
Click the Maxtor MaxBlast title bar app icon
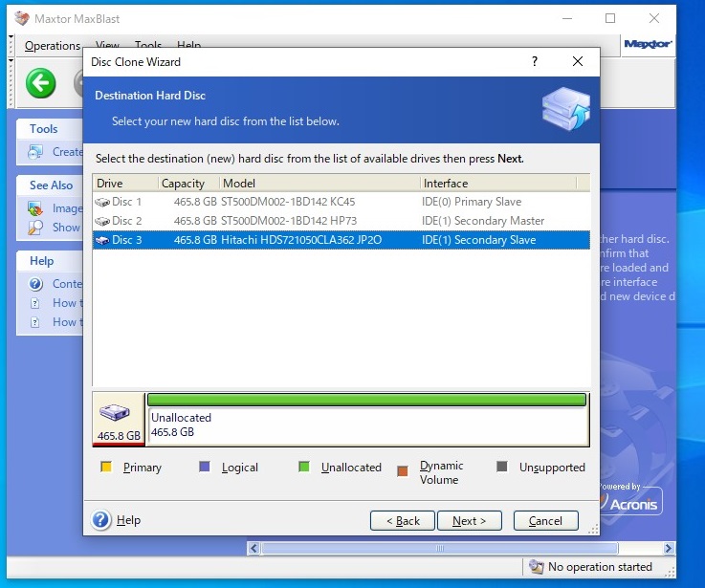point(21,18)
